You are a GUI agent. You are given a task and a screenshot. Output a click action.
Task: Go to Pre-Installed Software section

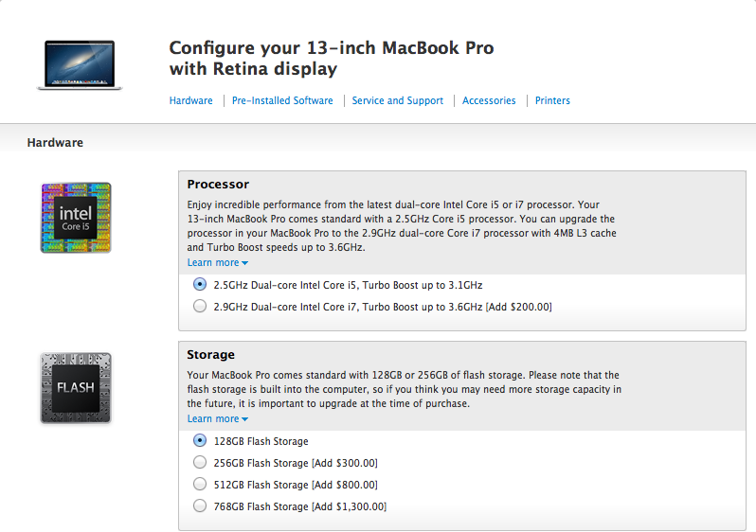point(282,100)
